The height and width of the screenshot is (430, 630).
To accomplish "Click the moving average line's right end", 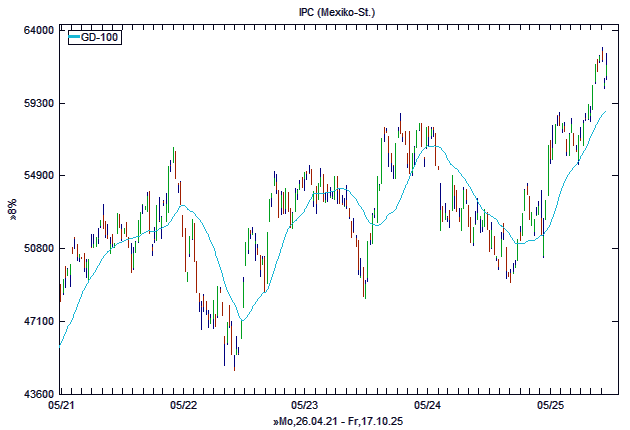I will pos(607,111).
